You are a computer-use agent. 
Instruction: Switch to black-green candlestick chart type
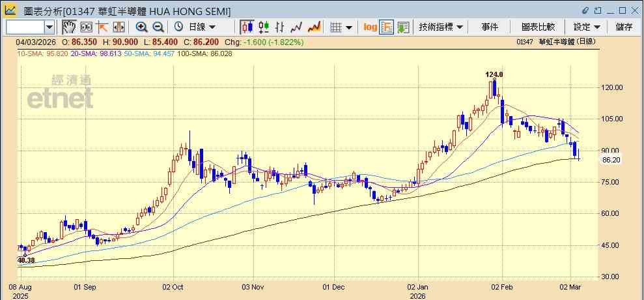tap(264, 27)
